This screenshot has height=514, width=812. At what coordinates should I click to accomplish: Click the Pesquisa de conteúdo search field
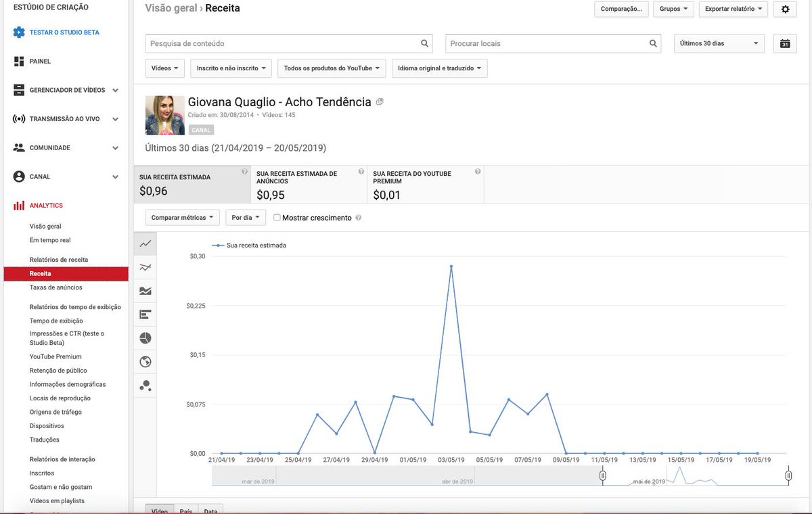point(290,43)
